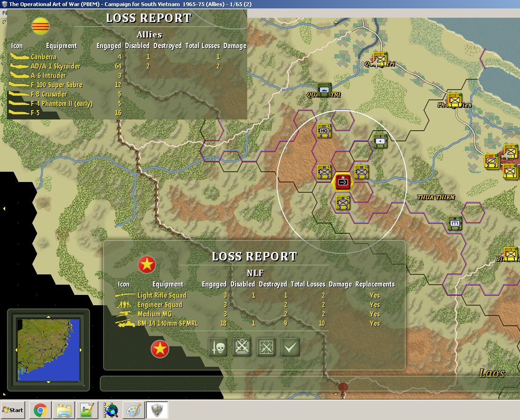Click the main map's left edge scroll arrow

pyautogui.click(x=4, y=209)
